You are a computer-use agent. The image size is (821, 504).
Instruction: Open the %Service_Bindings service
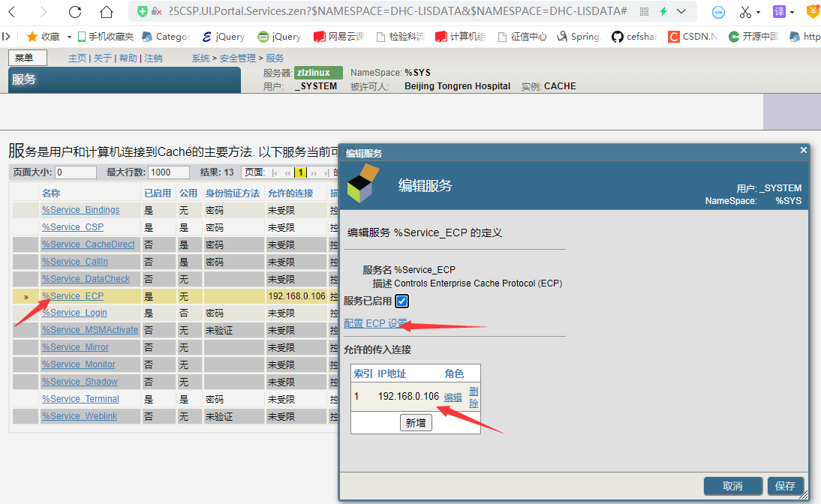[x=80, y=210]
